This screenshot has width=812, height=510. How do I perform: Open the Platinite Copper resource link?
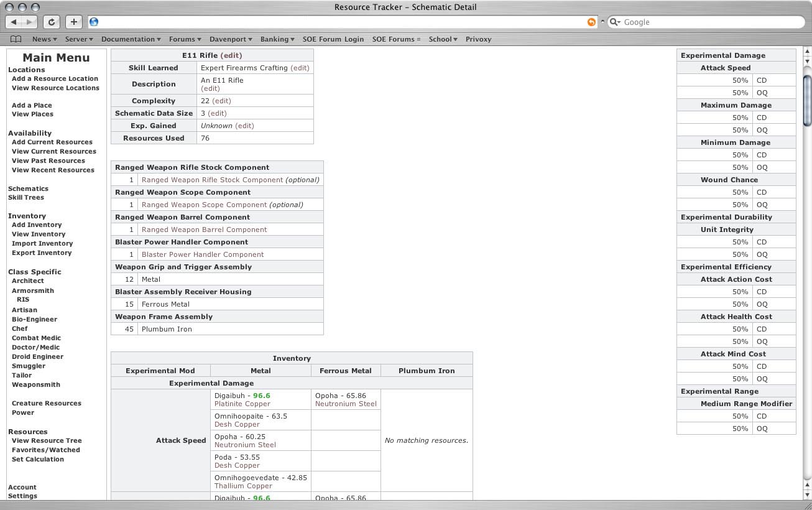[242, 404]
